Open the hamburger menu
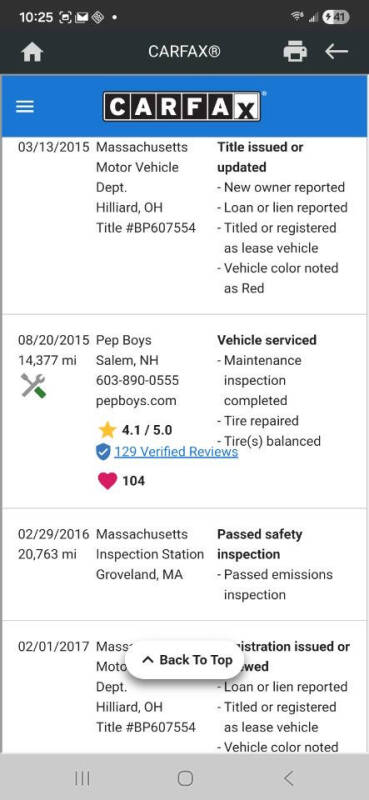Screen dimensions: 369x800 (x=25, y=107)
